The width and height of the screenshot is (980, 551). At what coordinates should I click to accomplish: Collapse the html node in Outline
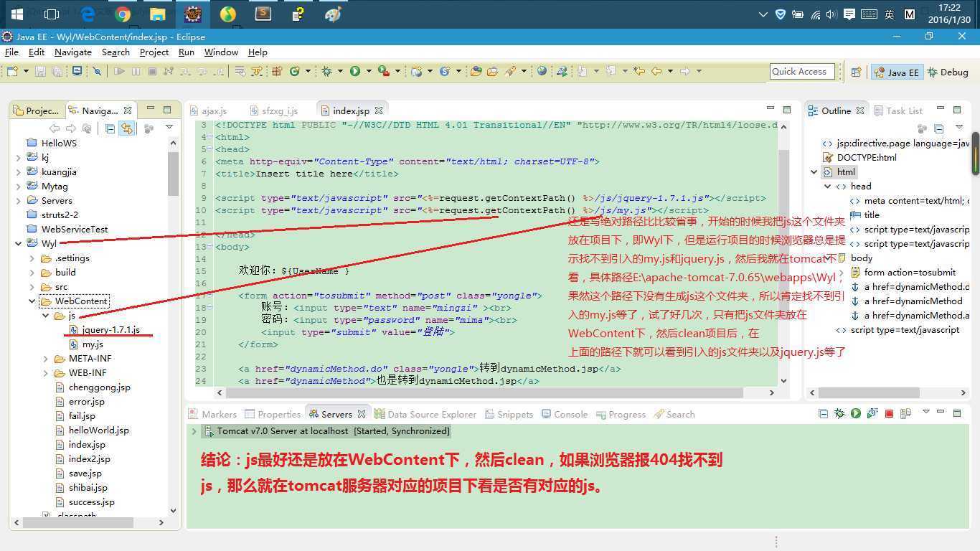click(814, 172)
